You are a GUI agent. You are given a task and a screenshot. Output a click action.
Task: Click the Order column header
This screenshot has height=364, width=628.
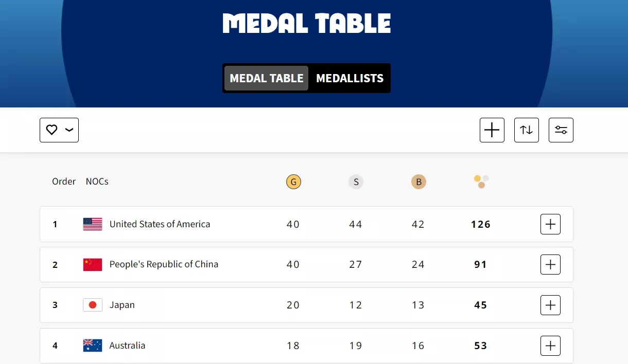(64, 181)
